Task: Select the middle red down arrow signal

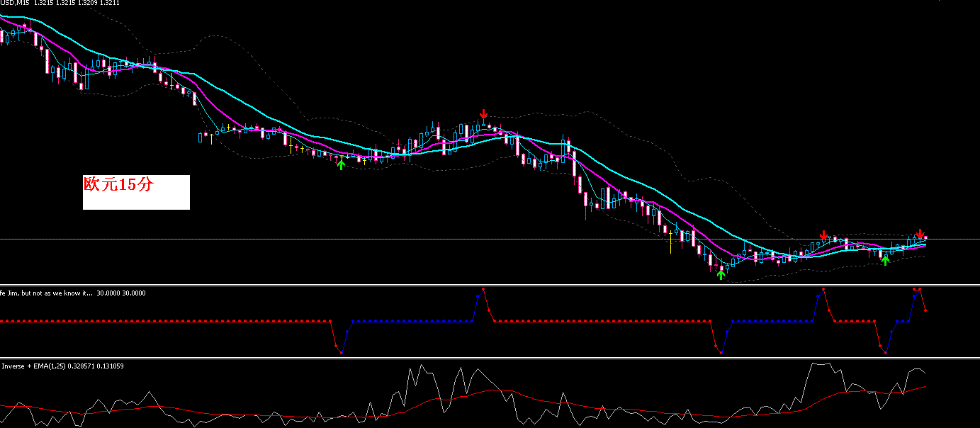Action: tap(823, 235)
